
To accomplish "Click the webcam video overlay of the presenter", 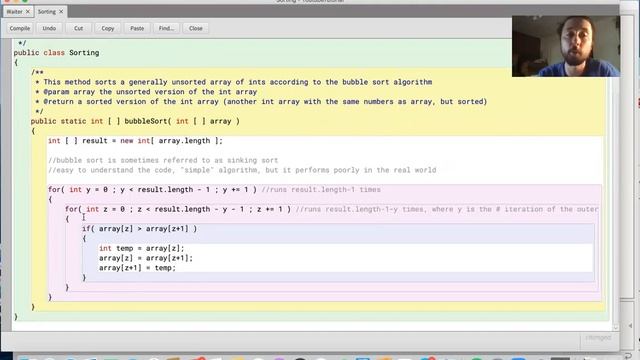I will click(x=566, y=46).
